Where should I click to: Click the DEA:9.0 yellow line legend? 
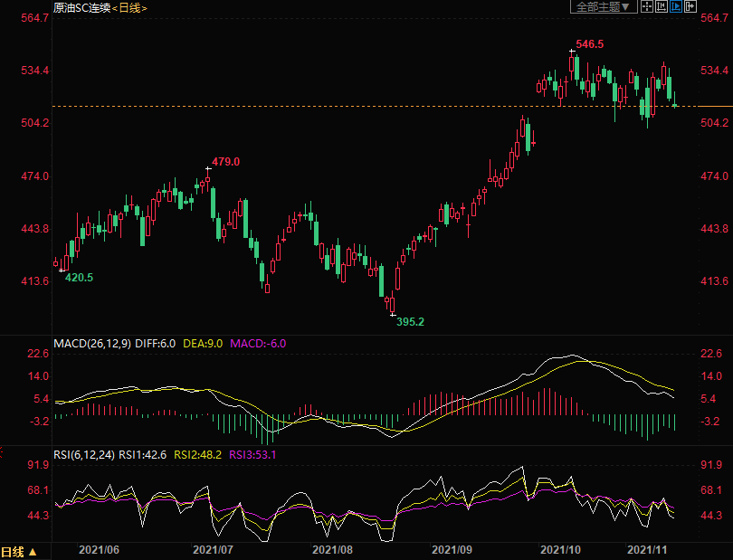[203, 344]
